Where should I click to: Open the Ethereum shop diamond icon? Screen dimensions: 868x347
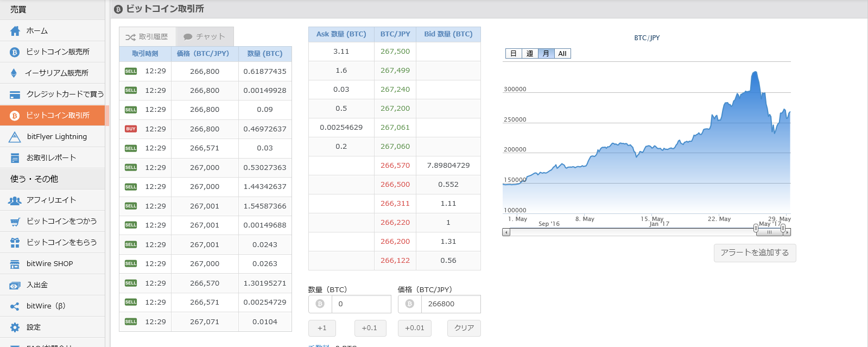[x=14, y=73]
